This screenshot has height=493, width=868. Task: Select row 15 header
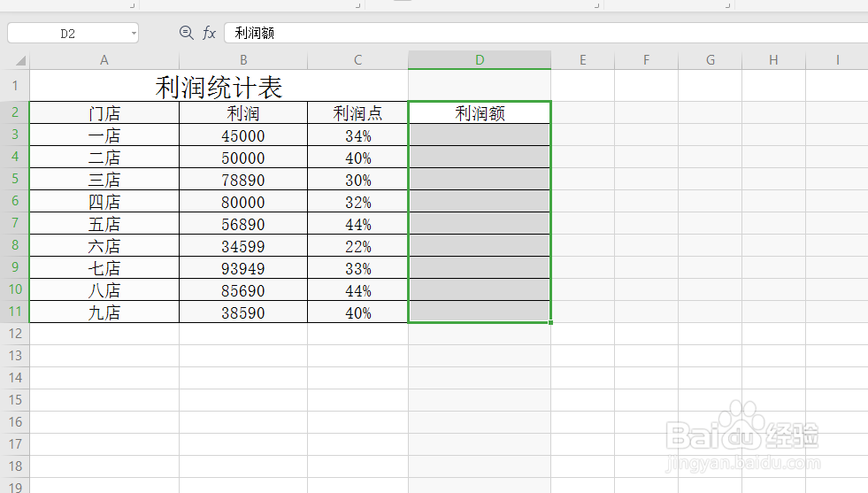(x=15, y=400)
